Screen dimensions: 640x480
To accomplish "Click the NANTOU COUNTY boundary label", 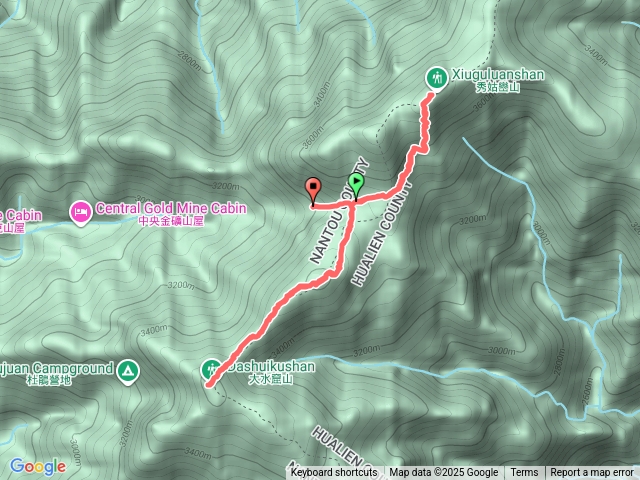I will tap(339, 211).
